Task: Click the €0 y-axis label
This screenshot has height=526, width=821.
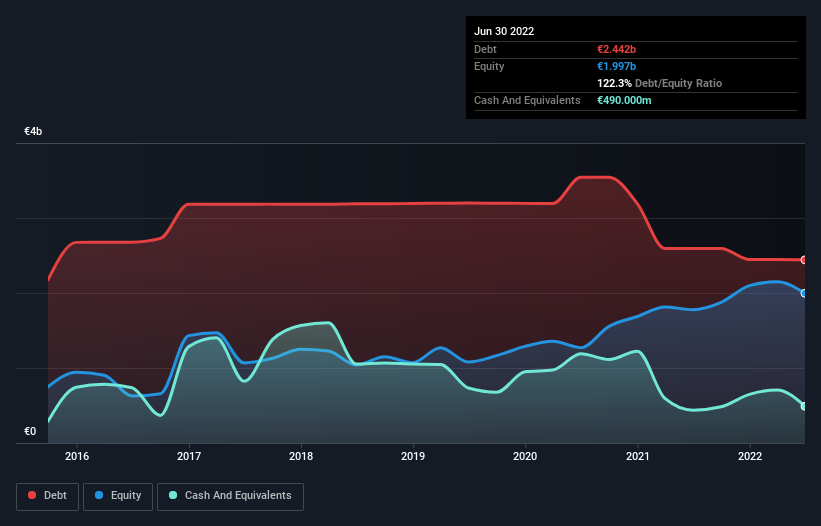Action: [x=30, y=431]
